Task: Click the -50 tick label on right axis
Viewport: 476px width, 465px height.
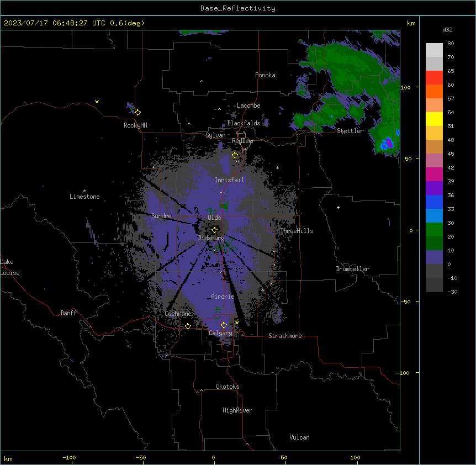Action: point(405,302)
